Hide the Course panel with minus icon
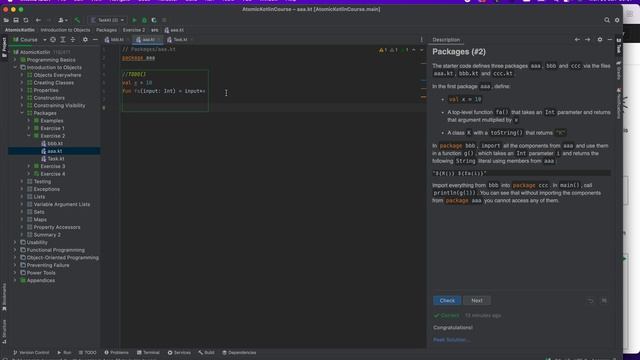The image size is (640, 360). click(x=95, y=40)
